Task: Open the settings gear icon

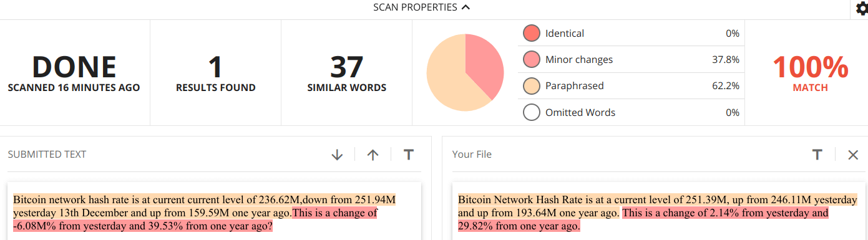Action: click(861, 8)
